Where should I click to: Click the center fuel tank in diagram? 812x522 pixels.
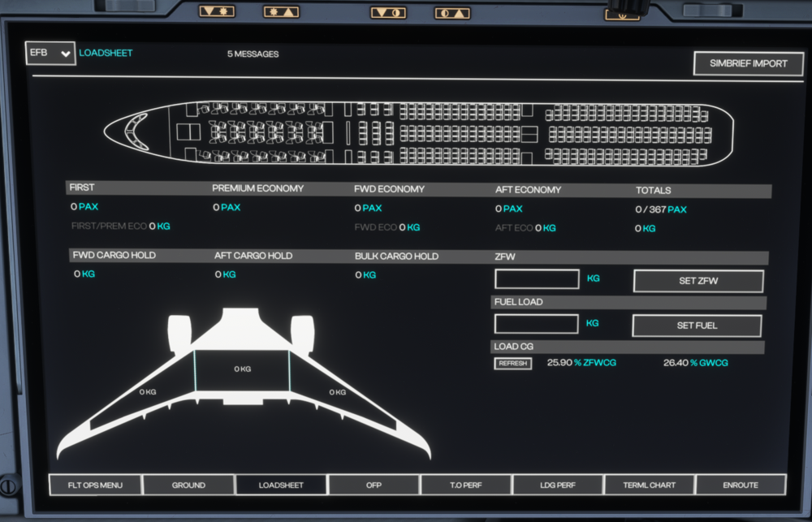point(242,369)
